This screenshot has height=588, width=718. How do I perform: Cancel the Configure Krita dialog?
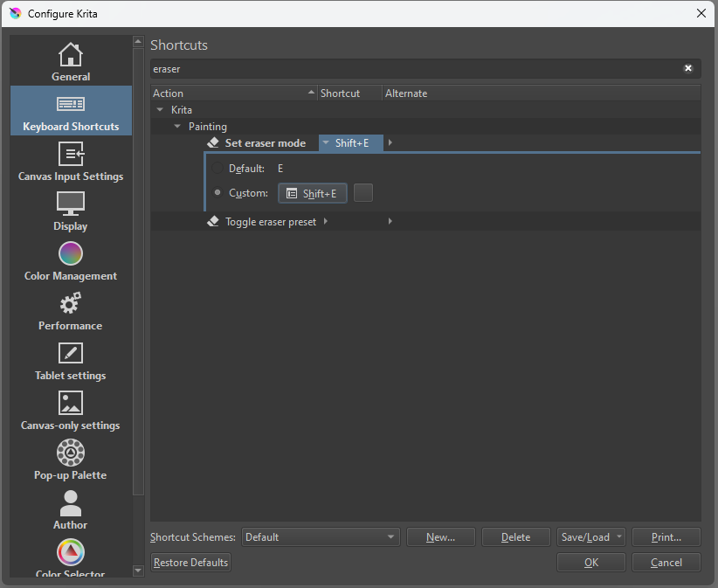666,563
